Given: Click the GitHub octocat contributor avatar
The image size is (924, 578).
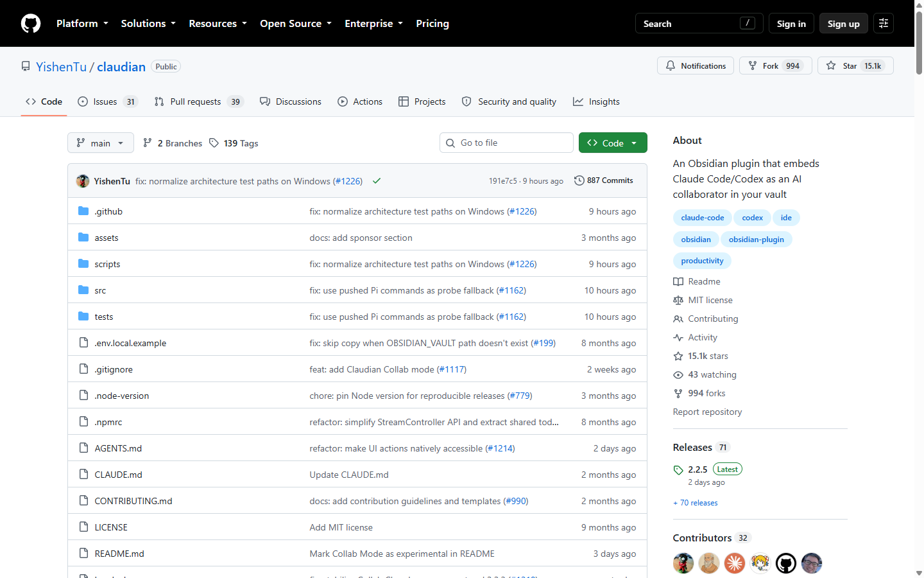Looking at the screenshot, I should [786, 563].
